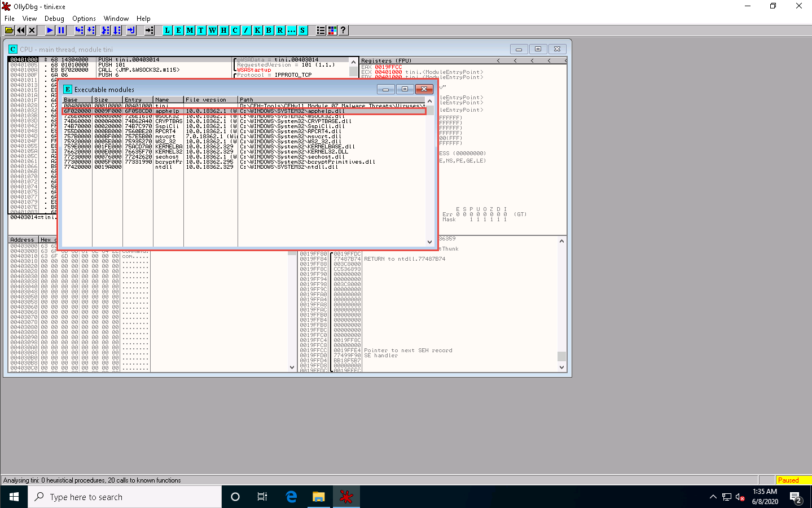Open References window with R icon
Viewport: 812px width, 508px height.
point(280,30)
